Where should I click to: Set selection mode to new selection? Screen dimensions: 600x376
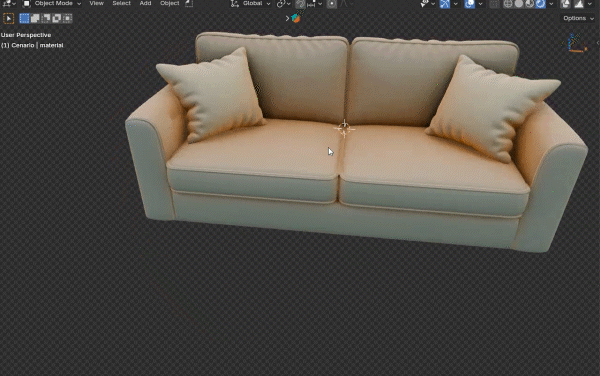24,18
